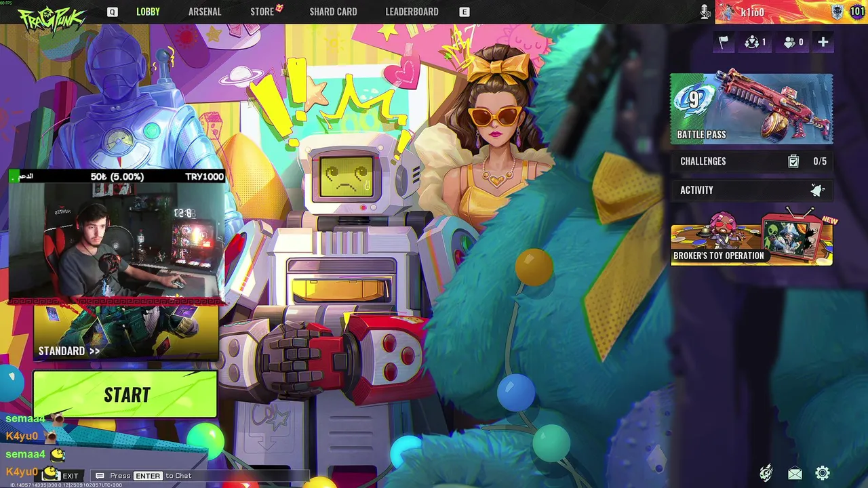Click the NEW tag on Broker's banner
Viewport: 868px width, 488px height.
pos(829,221)
